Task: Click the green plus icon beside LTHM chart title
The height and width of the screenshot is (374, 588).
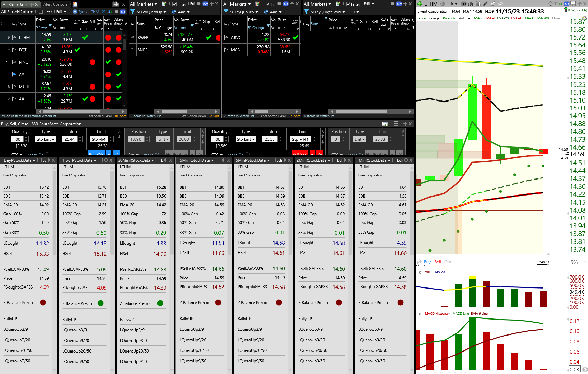Action: 419,4
